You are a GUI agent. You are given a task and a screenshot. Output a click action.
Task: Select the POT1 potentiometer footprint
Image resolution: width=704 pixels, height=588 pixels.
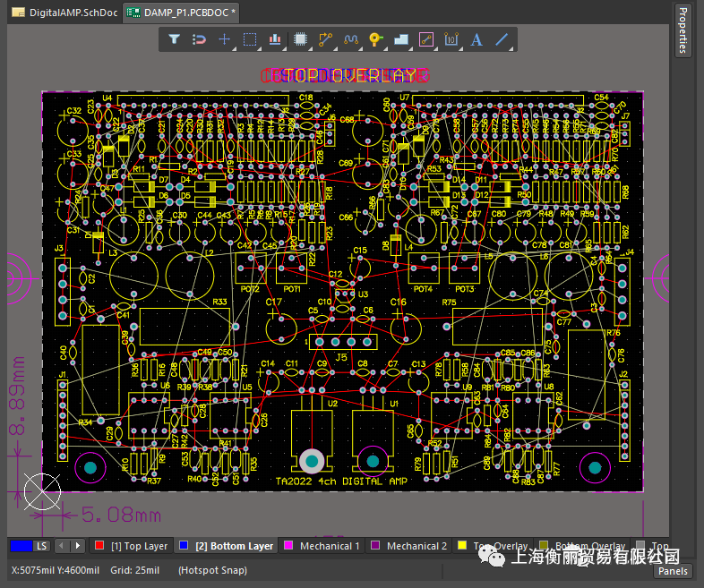tap(292, 268)
